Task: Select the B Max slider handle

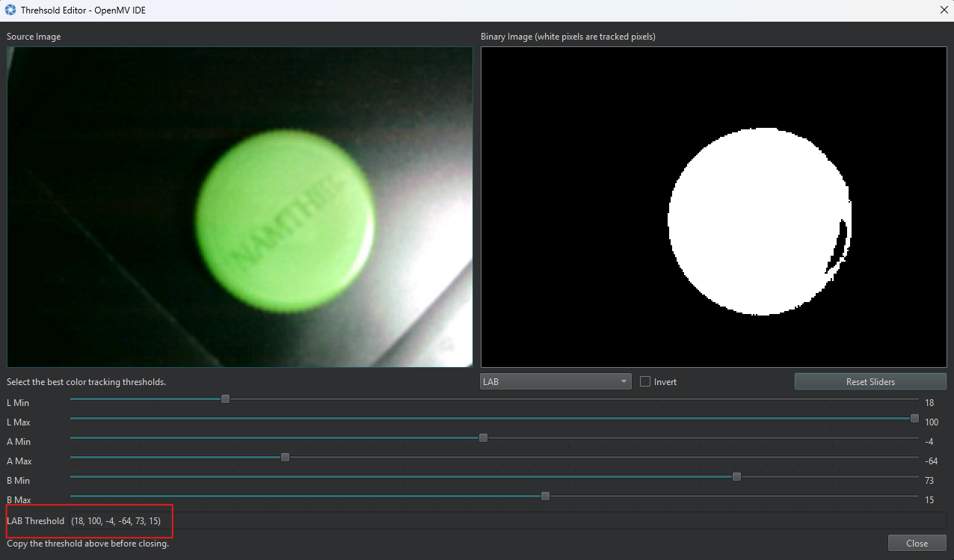Action: (x=545, y=496)
